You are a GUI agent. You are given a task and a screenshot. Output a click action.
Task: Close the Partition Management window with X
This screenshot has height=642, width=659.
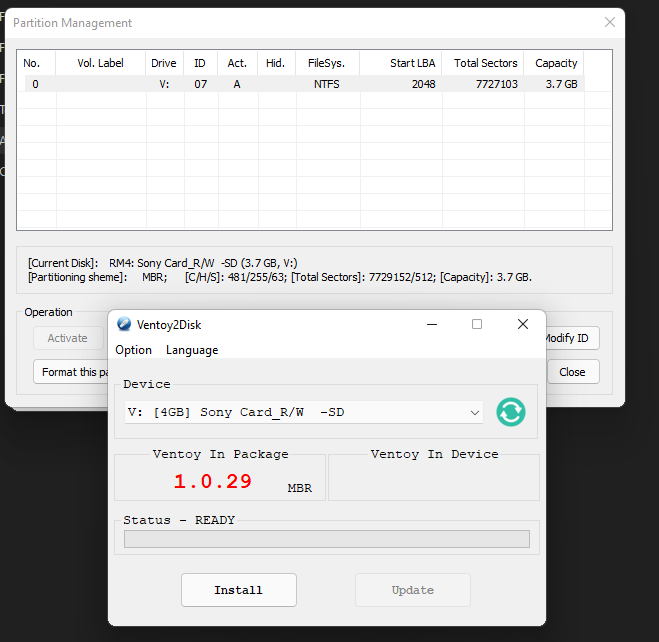click(x=610, y=22)
